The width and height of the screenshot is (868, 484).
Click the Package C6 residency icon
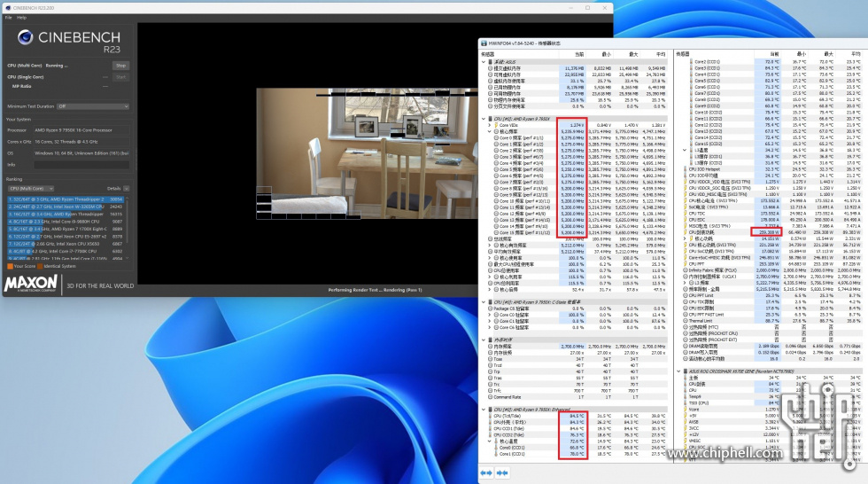point(490,308)
